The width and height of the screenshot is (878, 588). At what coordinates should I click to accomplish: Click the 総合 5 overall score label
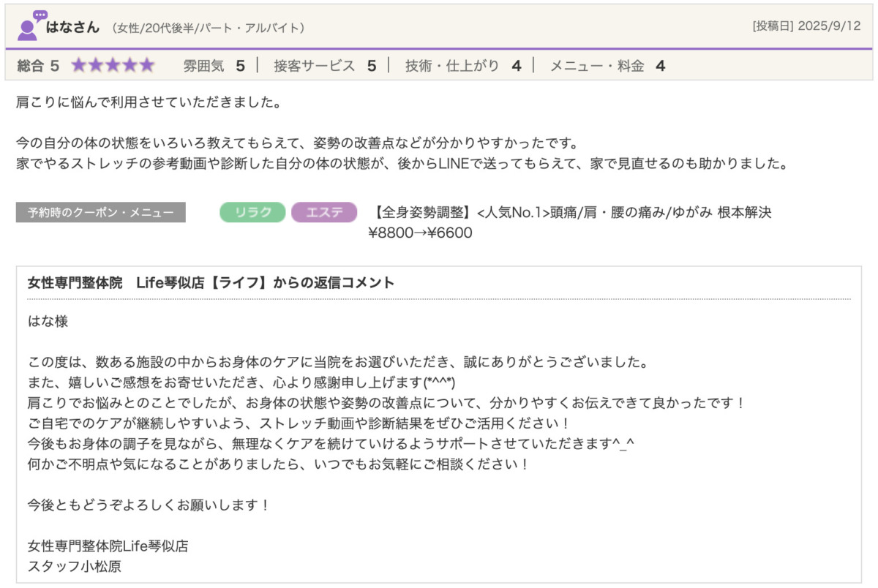(38, 66)
